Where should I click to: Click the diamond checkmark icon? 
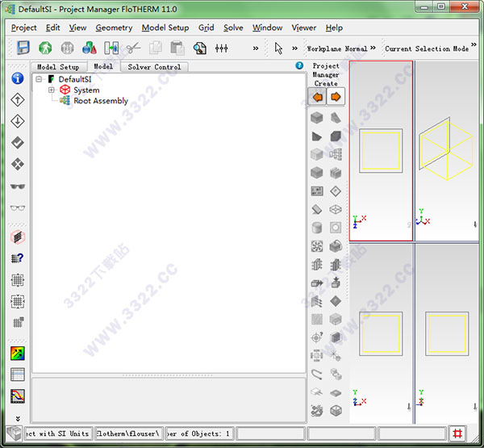18,143
